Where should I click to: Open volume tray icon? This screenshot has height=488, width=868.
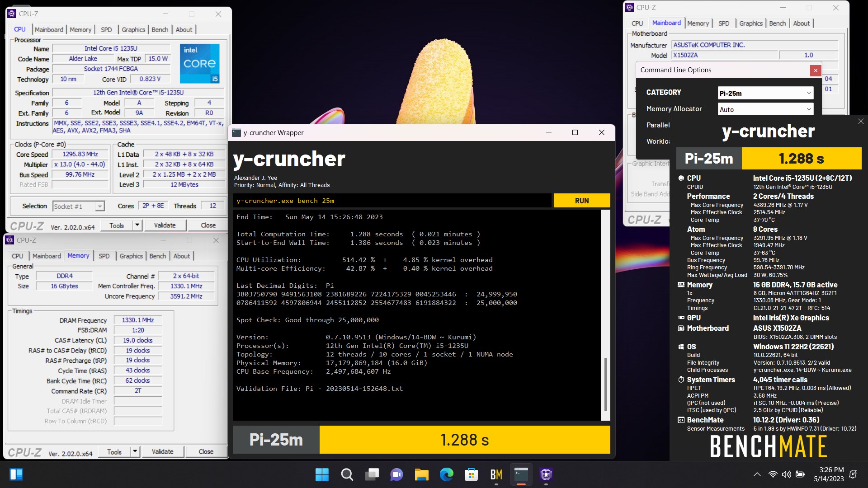(786, 474)
